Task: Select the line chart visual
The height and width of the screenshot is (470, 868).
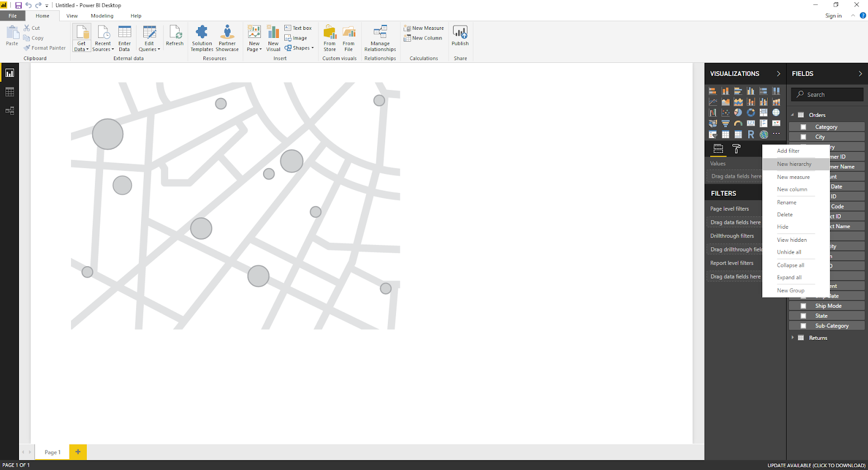Action: [x=713, y=102]
